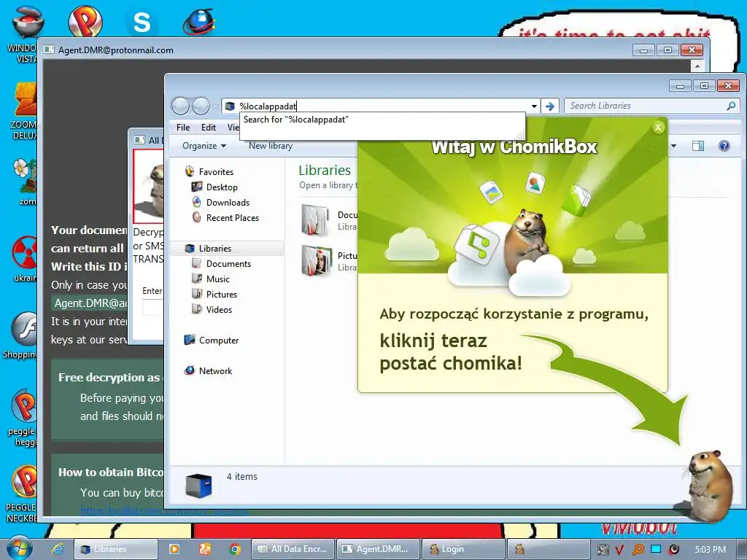Launch Internet Explorer from the taskbar
Screen dimensions: 747x560
[x=58, y=549]
